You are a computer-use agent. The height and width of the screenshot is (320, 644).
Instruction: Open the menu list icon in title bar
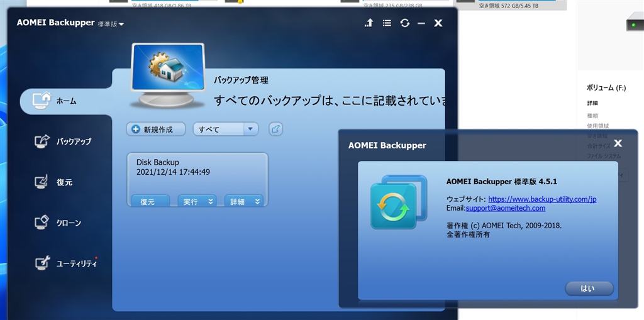(x=387, y=23)
